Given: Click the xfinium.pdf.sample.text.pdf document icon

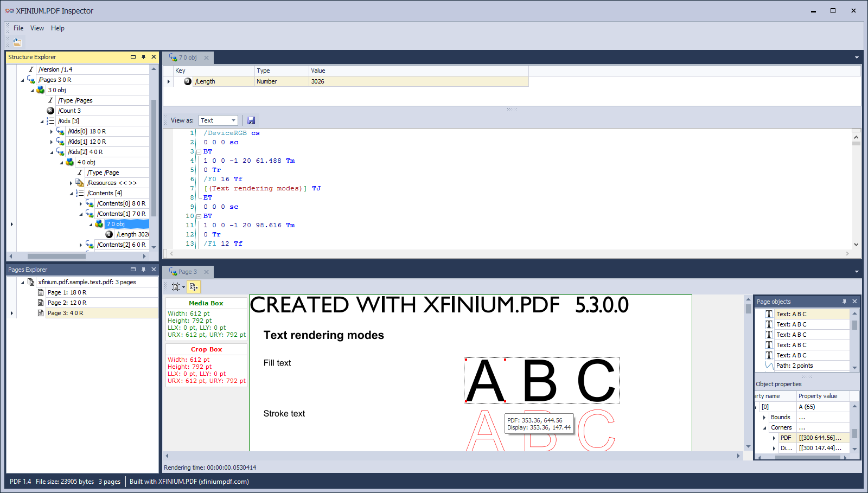Looking at the screenshot, I should 31,282.
